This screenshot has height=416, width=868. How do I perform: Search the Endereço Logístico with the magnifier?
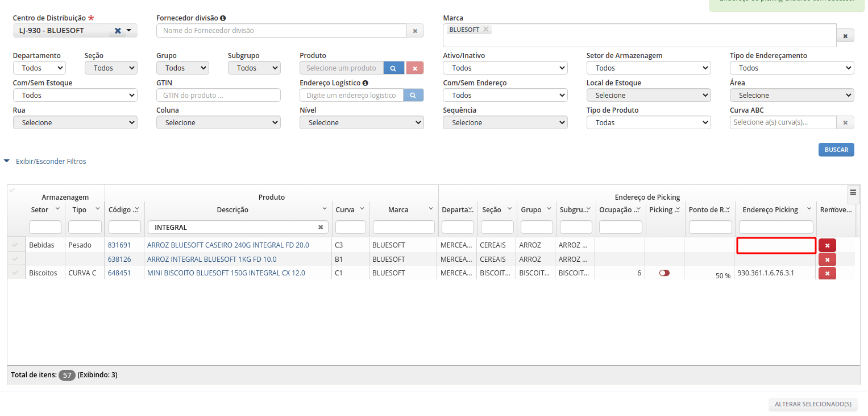pyautogui.click(x=413, y=96)
